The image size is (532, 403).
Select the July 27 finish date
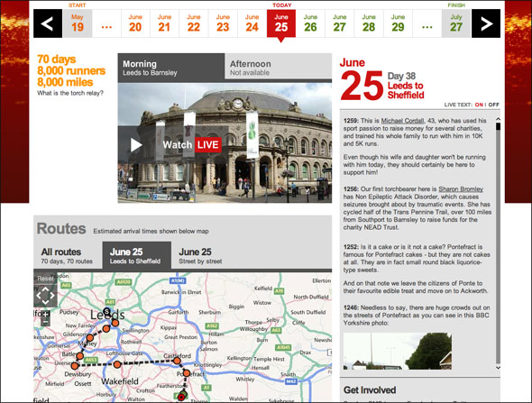[x=456, y=23]
